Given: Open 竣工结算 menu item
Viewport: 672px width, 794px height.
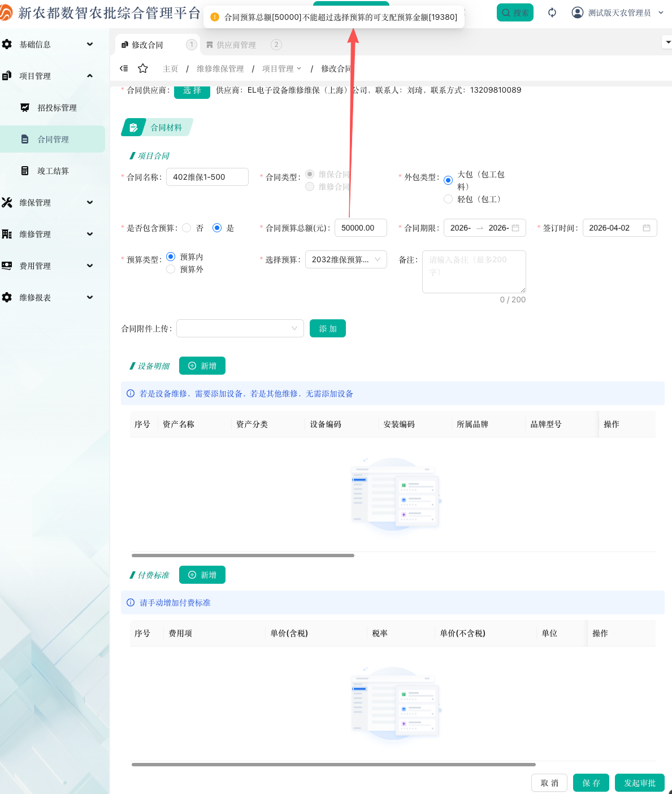Looking at the screenshot, I should 53,171.
